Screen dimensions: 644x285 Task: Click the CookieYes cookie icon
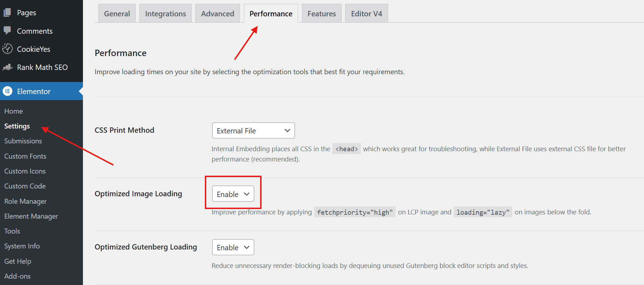pyautogui.click(x=7, y=49)
